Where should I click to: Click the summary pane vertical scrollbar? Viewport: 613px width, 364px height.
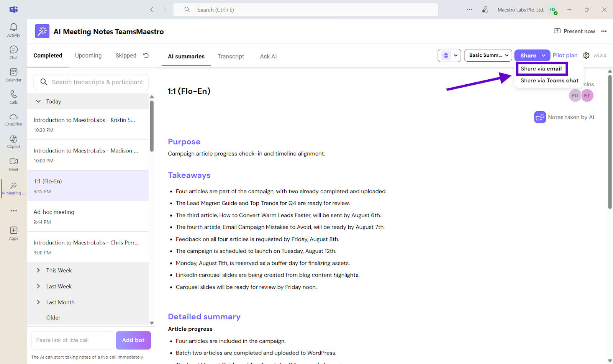tap(610, 142)
